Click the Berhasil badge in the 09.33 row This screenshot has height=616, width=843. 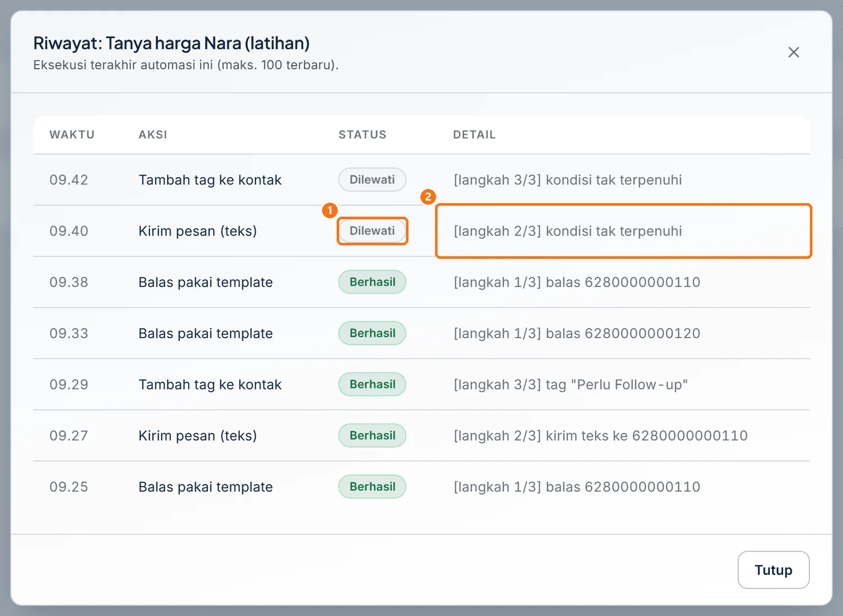tap(372, 333)
